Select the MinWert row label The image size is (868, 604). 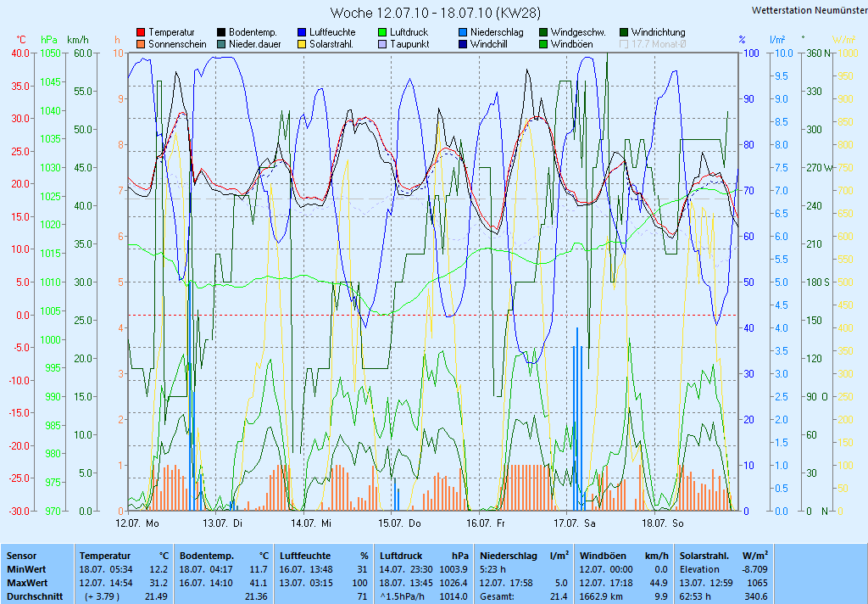tap(26, 570)
